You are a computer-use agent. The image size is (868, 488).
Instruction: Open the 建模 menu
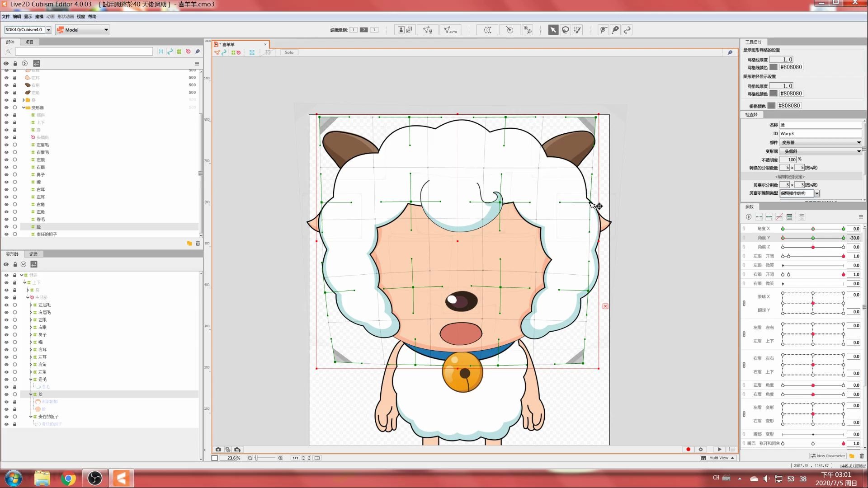pyautogui.click(x=39, y=17)
